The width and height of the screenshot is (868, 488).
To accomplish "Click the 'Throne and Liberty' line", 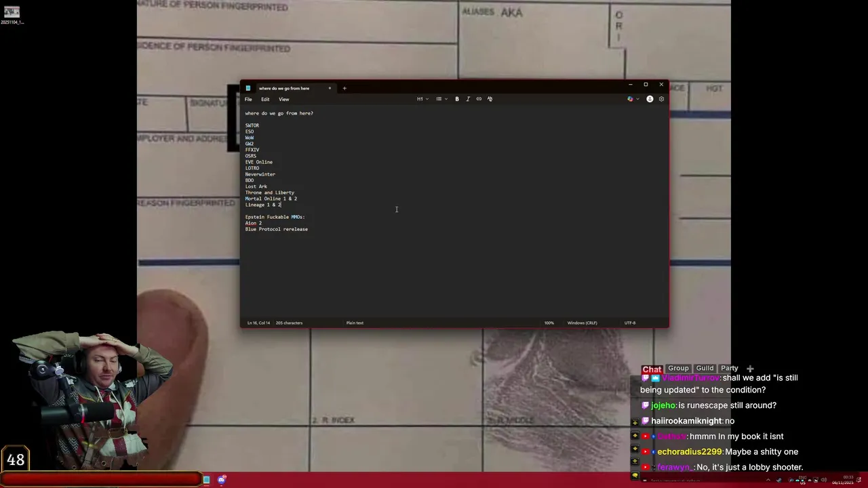I will point(270,192).
